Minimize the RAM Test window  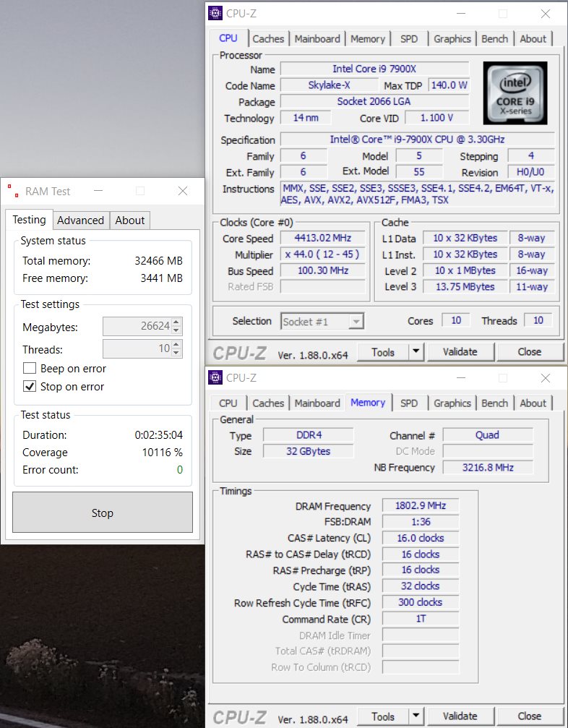coord(98,191)
